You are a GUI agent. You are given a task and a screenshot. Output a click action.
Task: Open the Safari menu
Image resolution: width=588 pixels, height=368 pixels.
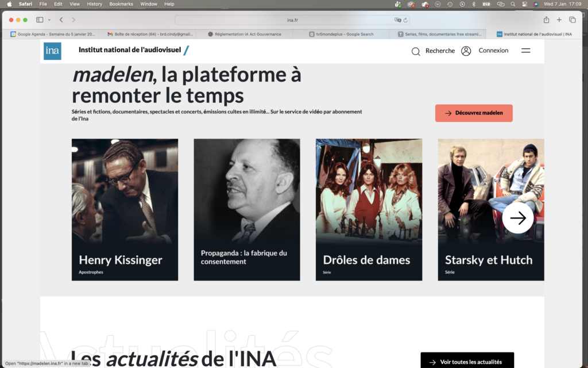click(25, 4)
